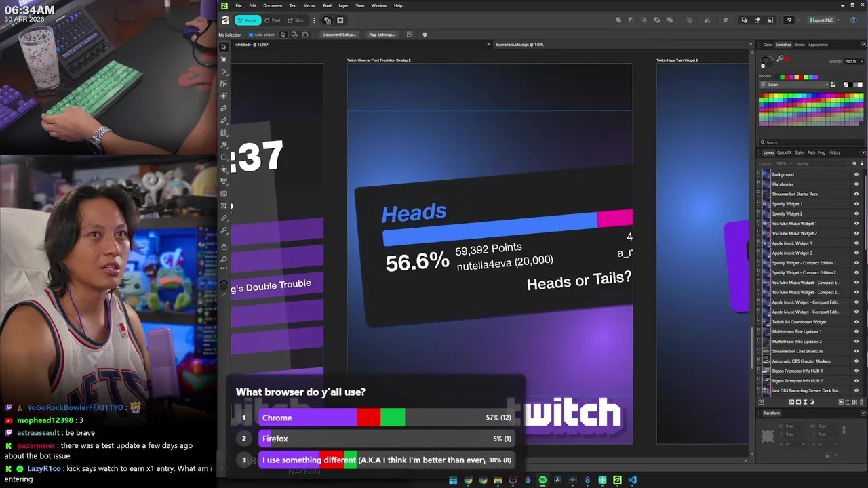Click the App Settings button
The height and width of the screenshot is (488, 868).
coord(382,35)
